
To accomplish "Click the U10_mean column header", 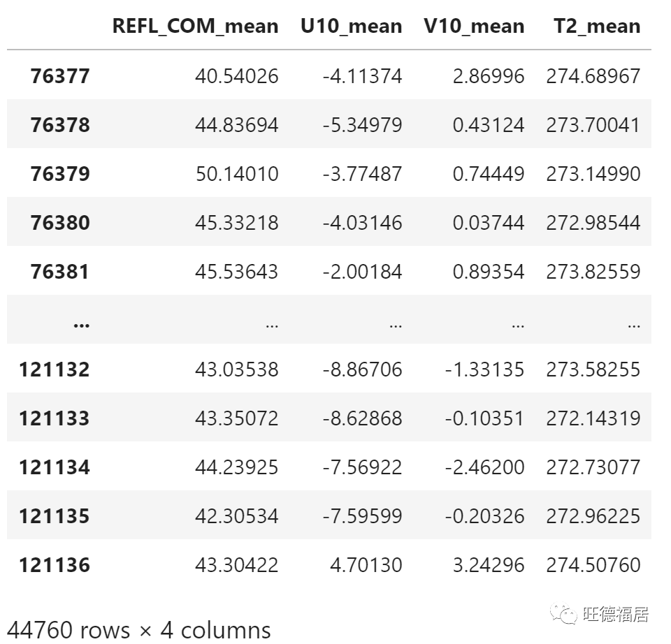I will 351,27.
